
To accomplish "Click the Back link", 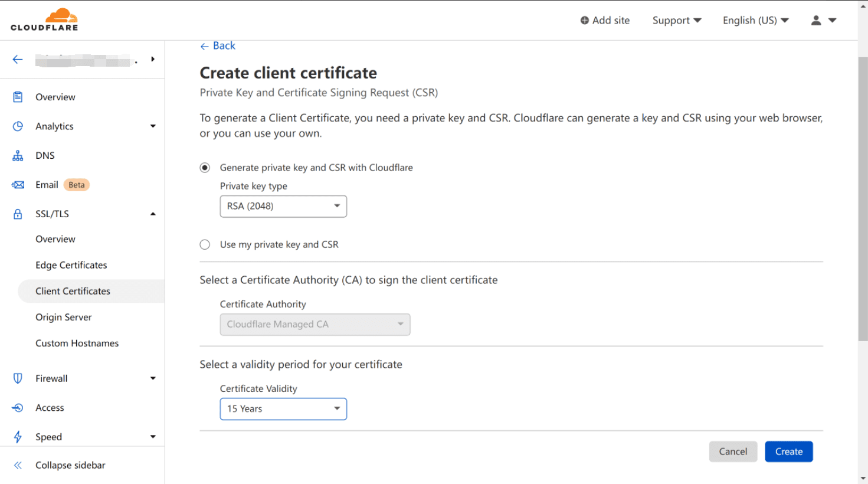I will point(218,46).
